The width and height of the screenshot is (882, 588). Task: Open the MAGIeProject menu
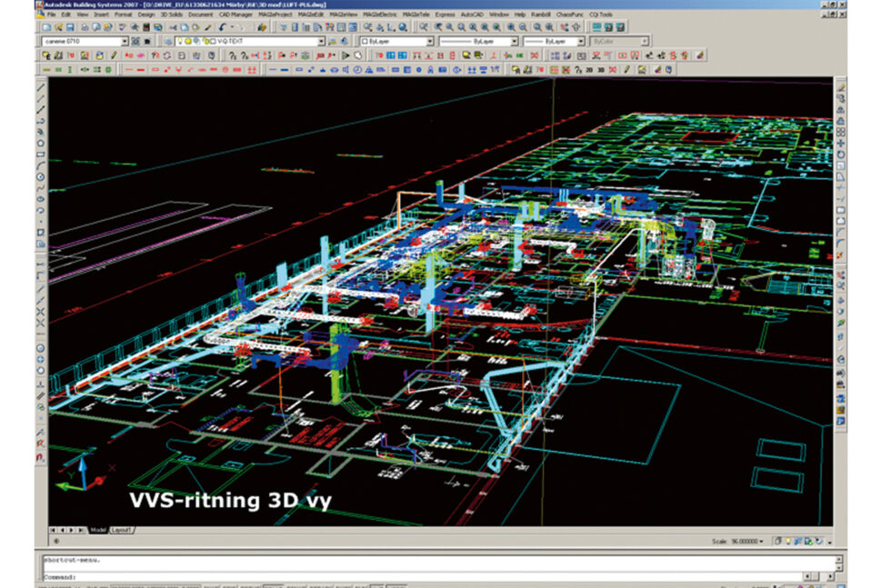coord(277,15)
